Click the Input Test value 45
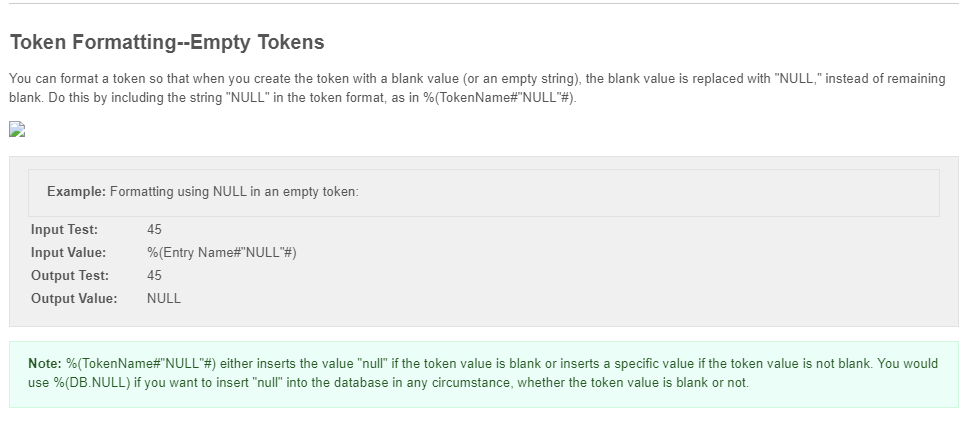 pyautogui.click(x=154, y=229)
